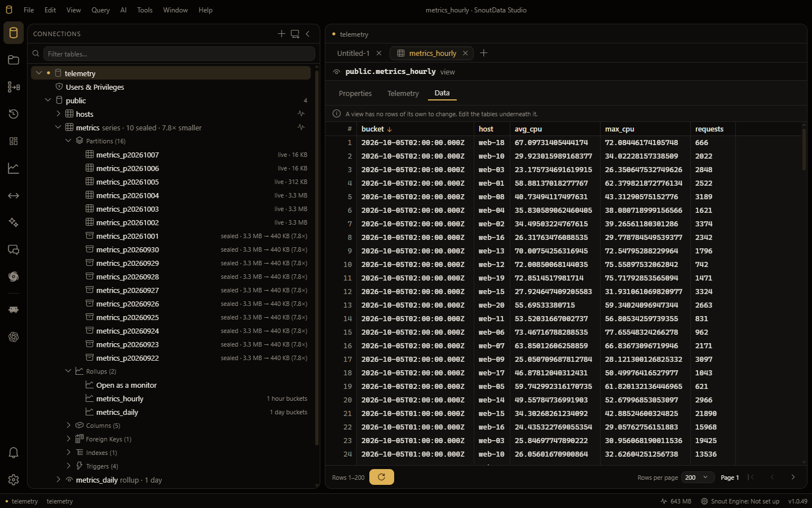812x508 pixels.
Task: Open the query history clock icon
Action: [14, 114]
